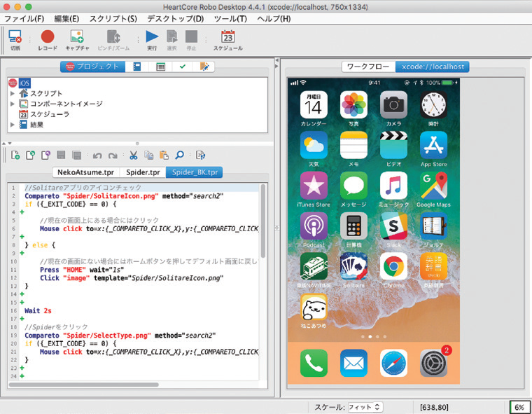Select the iOS project root node
The width and height of the screenshot is (532, 414).
coord(24,83)
